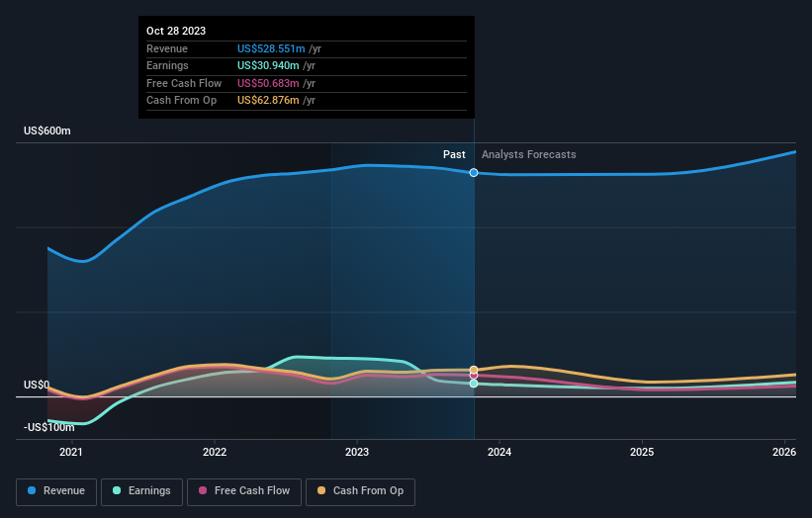Screen dimensions: 812x518
Task: Click the 2024 x-axis label
Action: (499, 452)
